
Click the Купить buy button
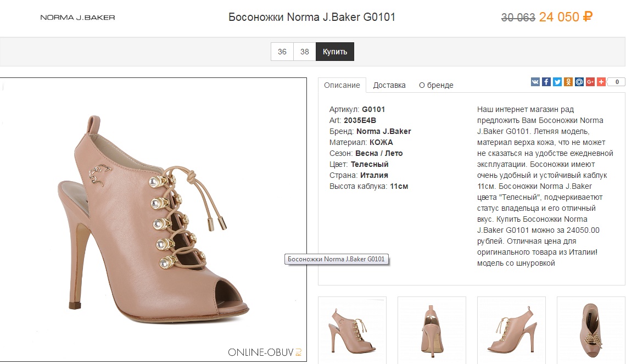tap(335, 52)
